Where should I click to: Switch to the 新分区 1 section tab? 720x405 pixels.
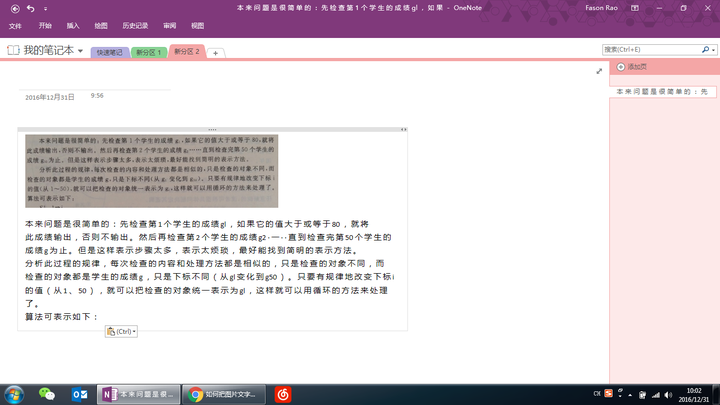pos(149,52)
